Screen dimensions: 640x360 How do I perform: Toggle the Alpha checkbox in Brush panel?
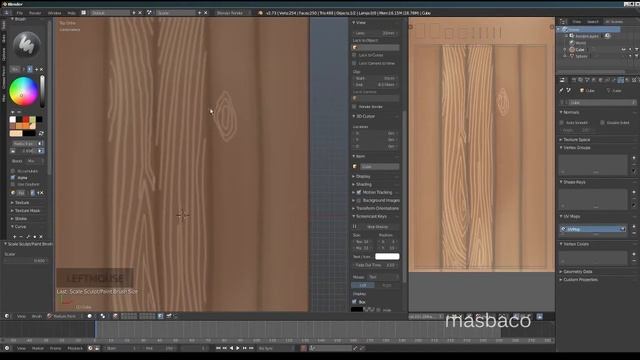(13, 178)
